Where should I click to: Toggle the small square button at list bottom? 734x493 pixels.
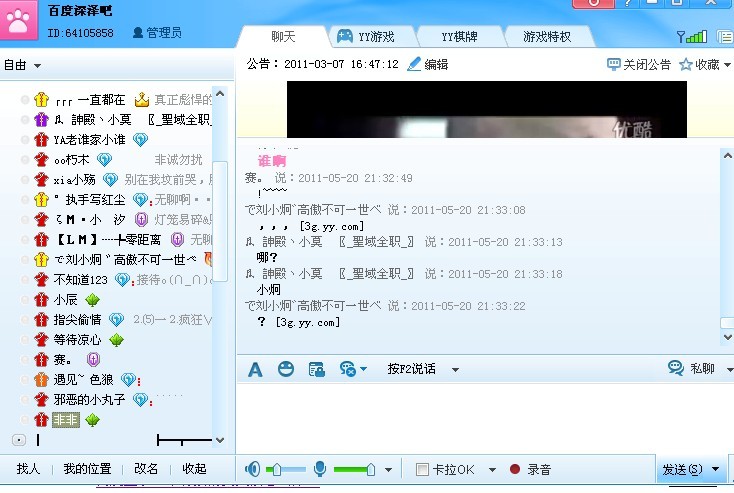coord(19,440)
